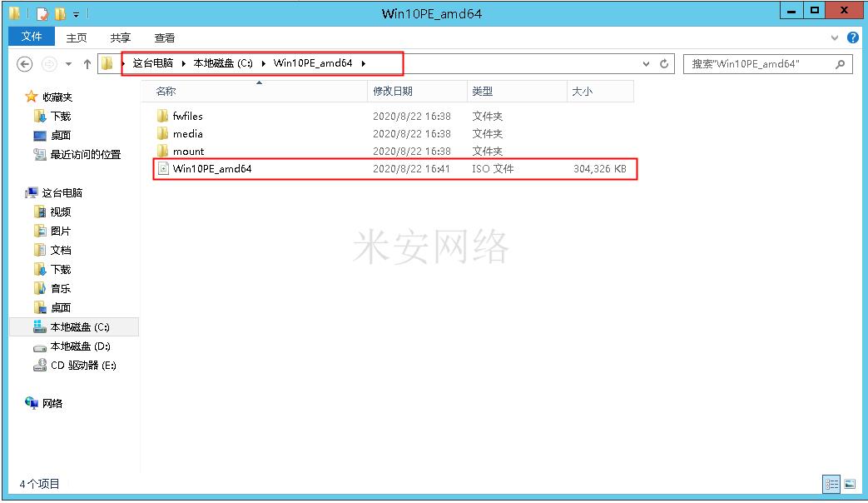Select the Win10PE_amd64 ISO file icon
Screen dimensions: 868x503
click(163, 168)
